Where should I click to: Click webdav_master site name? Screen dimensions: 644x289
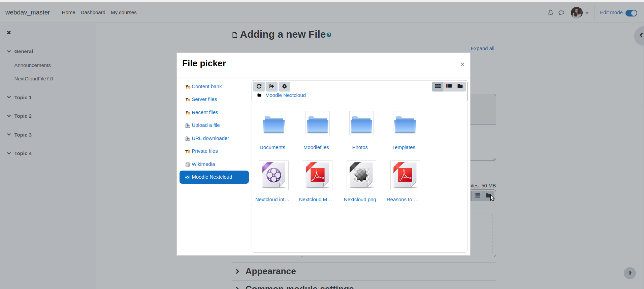[x=28, y=12]
